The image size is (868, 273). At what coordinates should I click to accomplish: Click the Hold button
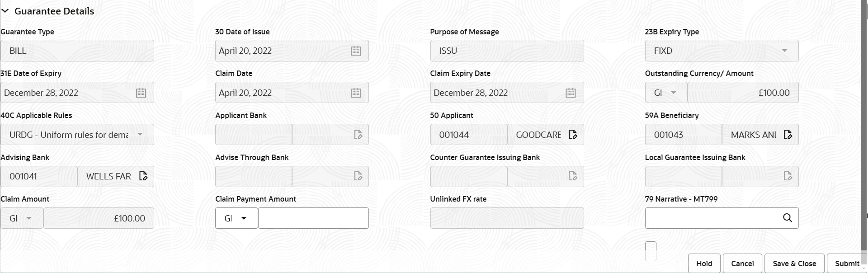pos(704,264)
